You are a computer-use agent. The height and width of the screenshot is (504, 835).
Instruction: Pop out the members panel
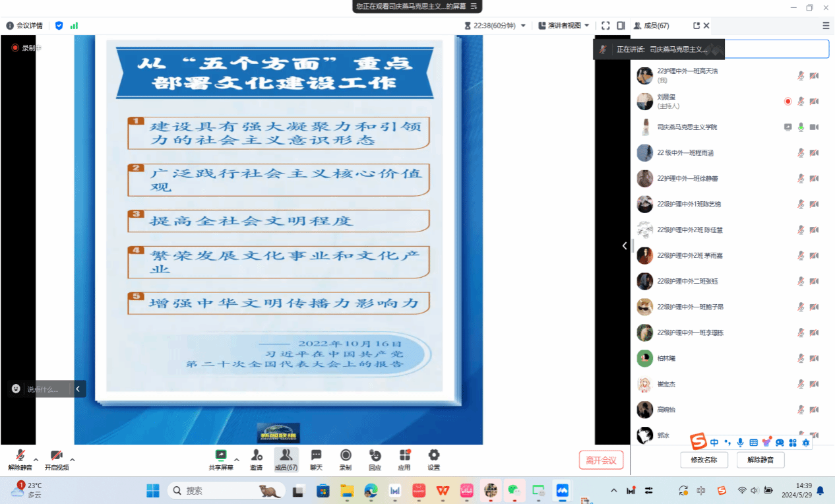click(x=696, y=26)
